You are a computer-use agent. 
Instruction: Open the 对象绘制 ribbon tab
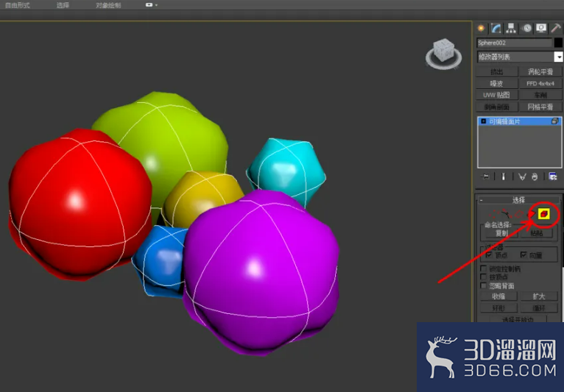click(x=108, y=5)
